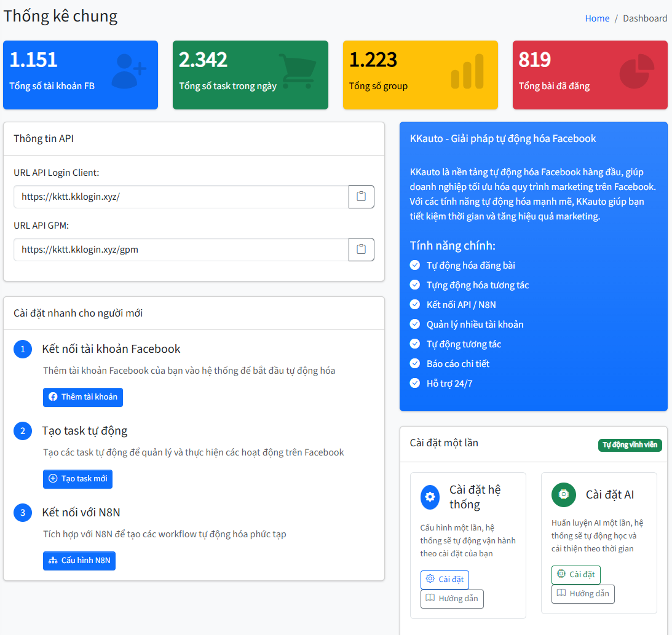
Task: Open the 819 Tổng bài đã đăng card
Action: (590, 75)
